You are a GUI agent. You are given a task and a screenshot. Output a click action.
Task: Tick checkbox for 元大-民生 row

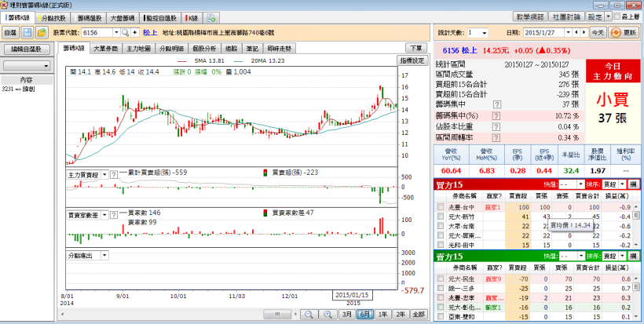click(x=441, y=278)
